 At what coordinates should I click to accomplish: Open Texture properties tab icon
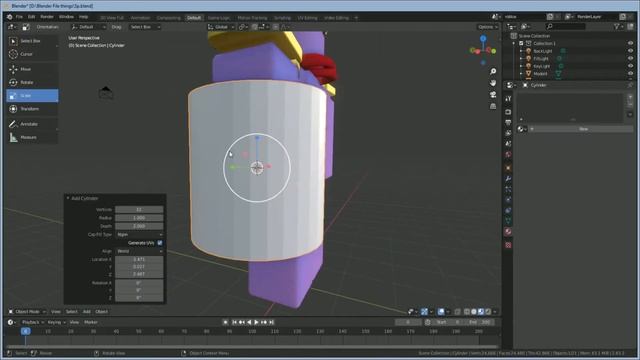point(508,245)
